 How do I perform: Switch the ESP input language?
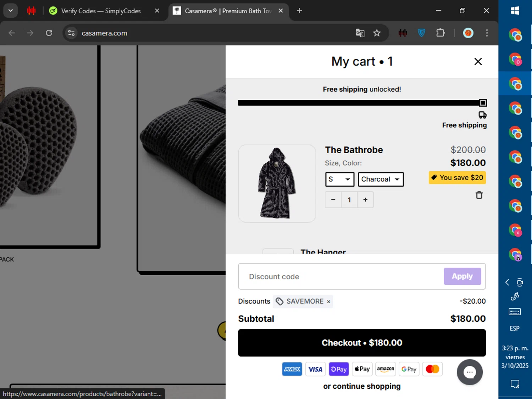(515, 328)
